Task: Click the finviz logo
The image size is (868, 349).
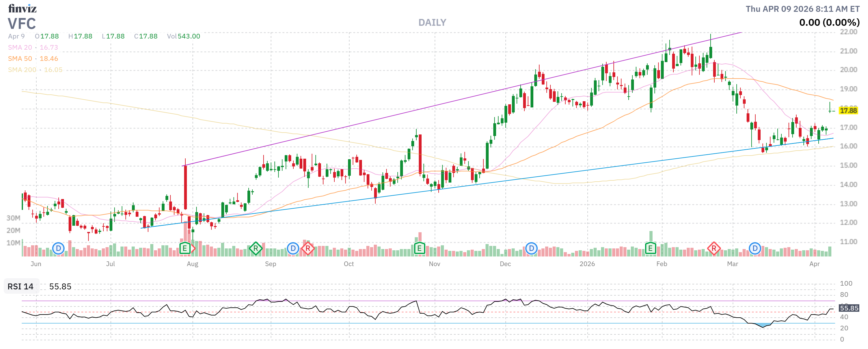Action: (x=22, y=8)
